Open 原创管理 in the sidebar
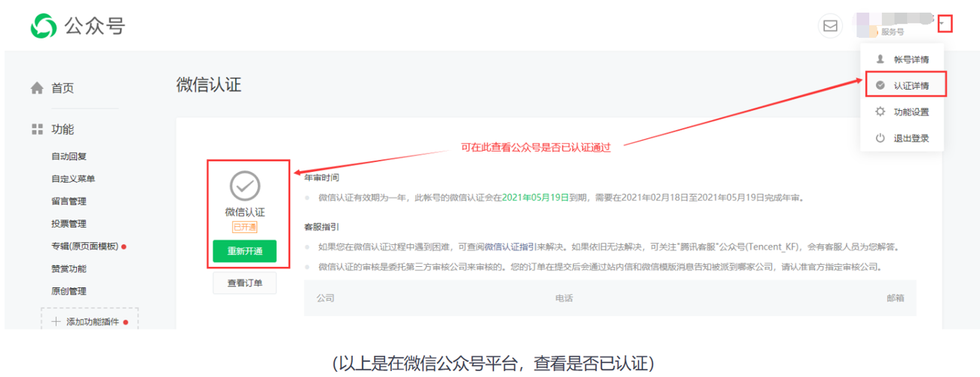The image size is (980, 377). 69,291
